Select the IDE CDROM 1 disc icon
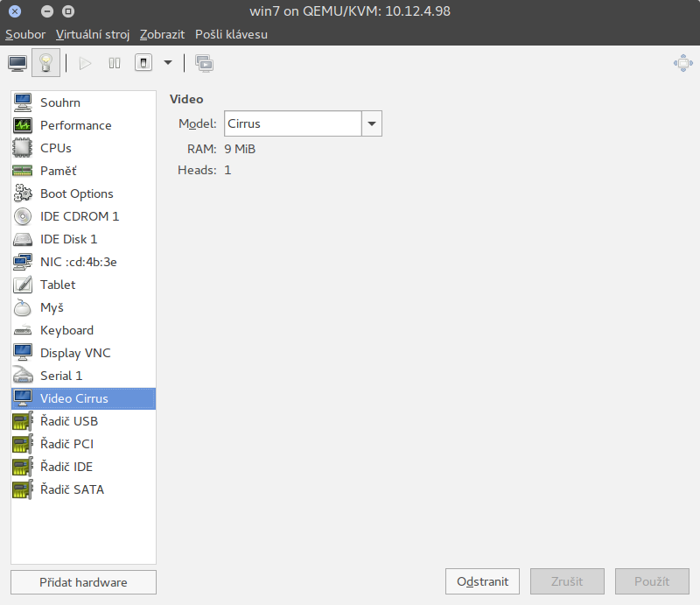This screenshot has height=605, width=700. coord(23,216)
